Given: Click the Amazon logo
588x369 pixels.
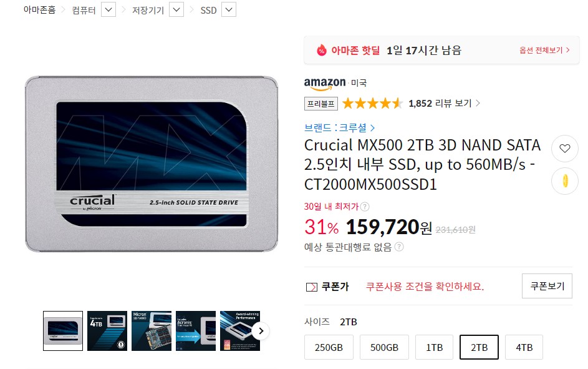Looking at the screenshot, I should click(325, 83).
